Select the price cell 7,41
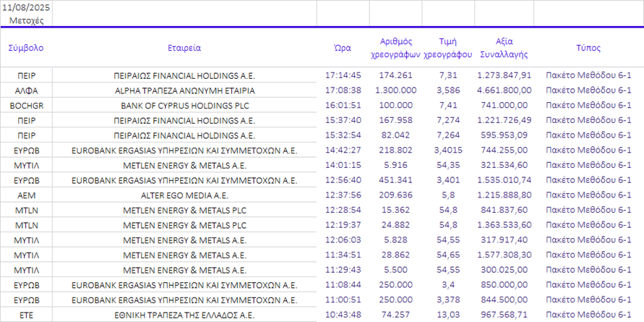 tap(448, 105)
